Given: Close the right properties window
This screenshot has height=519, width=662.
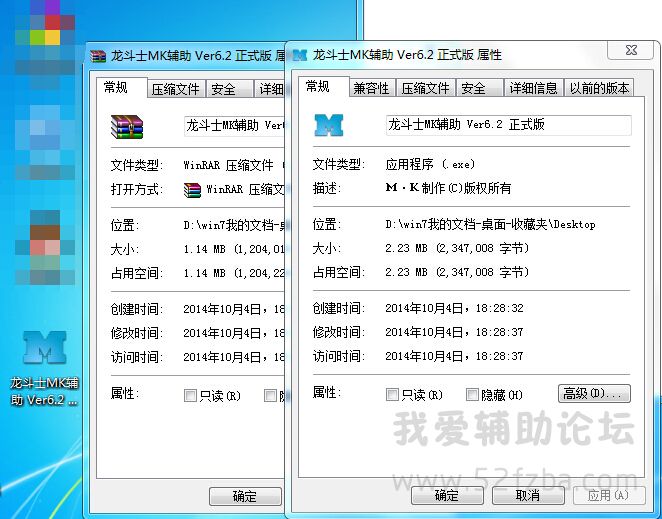Looking at the screenshot, I should (x=632, y=50).
